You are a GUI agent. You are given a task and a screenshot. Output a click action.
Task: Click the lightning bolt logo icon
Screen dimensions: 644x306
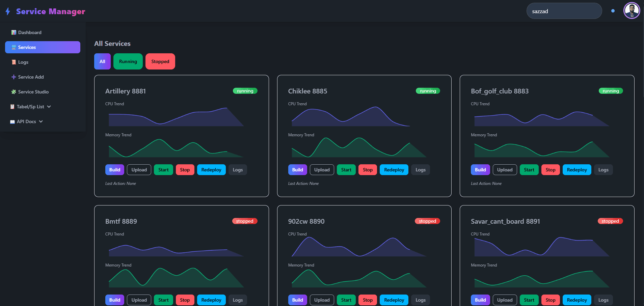click(8, 11)
